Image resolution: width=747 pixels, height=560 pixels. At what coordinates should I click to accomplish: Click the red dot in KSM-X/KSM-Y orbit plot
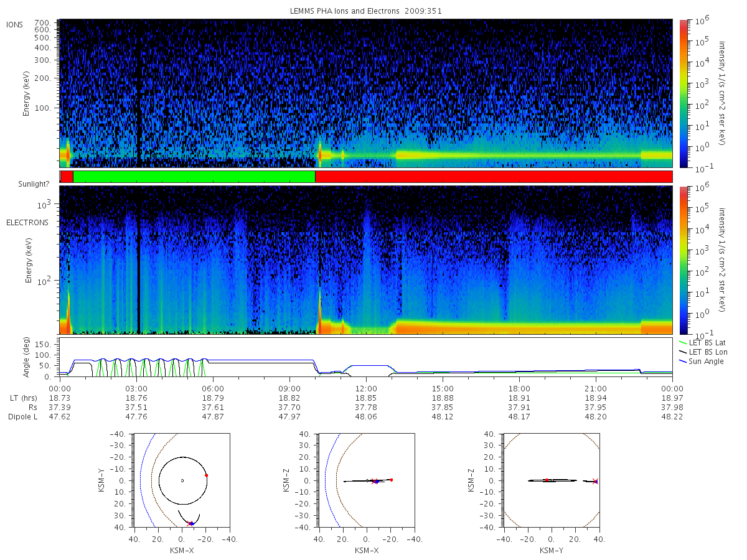click(206, 475)
